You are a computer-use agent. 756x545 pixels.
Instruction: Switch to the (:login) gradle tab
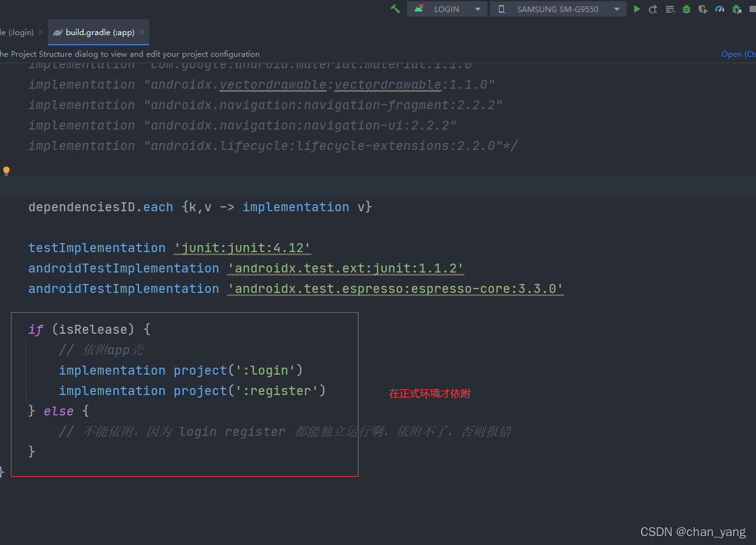[17, 33]
